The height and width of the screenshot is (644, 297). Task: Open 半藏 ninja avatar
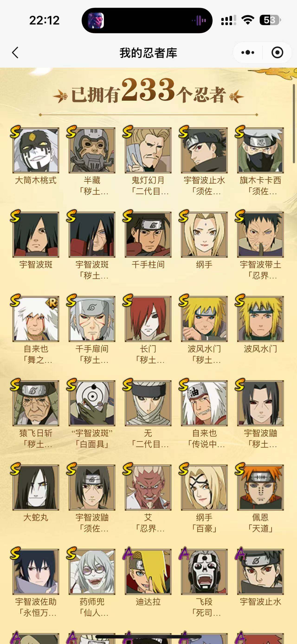coord(92,150)
